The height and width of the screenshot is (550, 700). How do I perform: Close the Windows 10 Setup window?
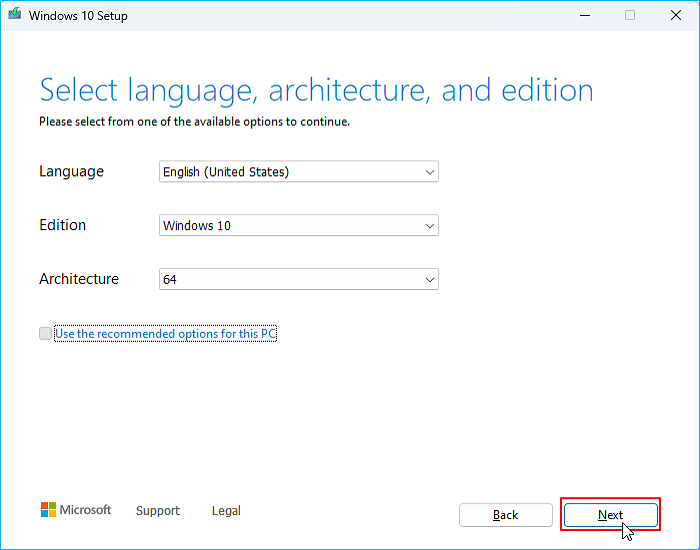pos(675,15)
